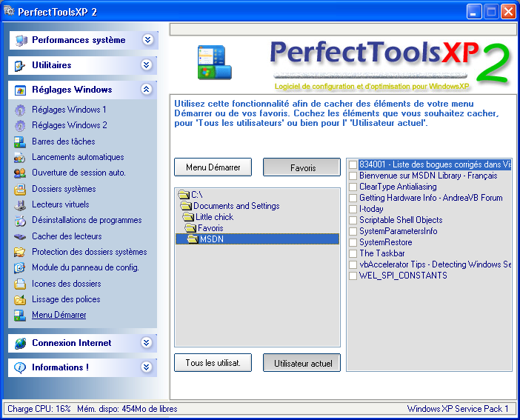Image resolution: width=520 pixels, height=420 pixels.
Task: Open Barres des tâches page
Action: point(64,141)
